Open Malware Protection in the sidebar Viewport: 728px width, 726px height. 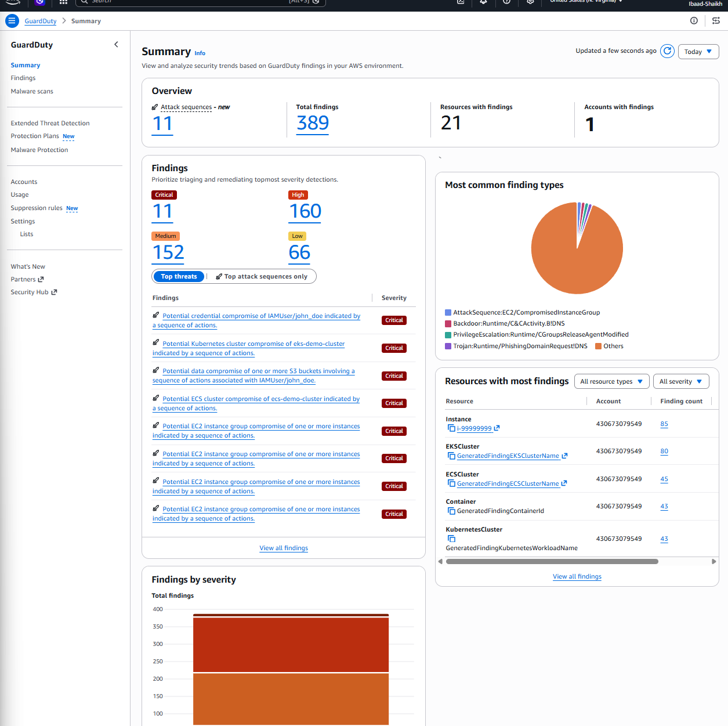tap(39, 150)
